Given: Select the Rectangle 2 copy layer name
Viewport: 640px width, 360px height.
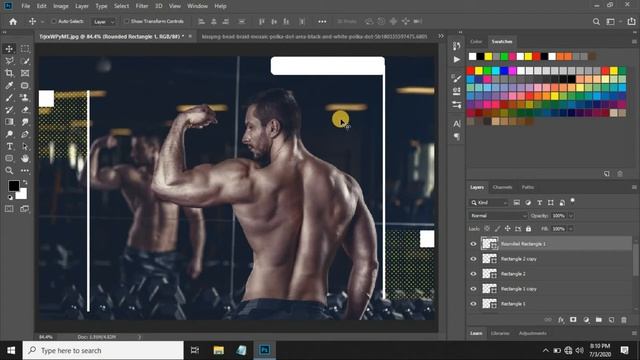Looking at the screenshot, I should coord(518,259).
